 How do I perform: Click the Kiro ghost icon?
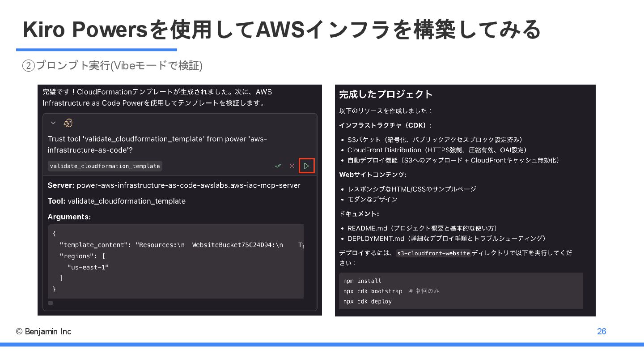pos(68,123)
